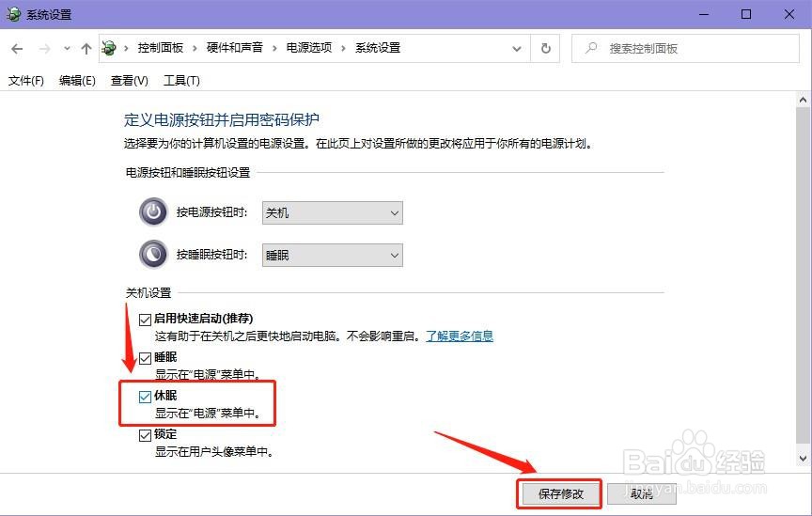
Task: Click 系统设置 breadcrumb
Action: pos(378,48)
